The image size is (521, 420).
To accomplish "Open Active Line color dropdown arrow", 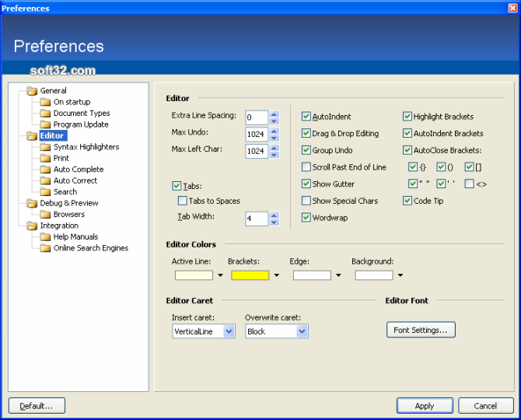I will coord(220,275).
